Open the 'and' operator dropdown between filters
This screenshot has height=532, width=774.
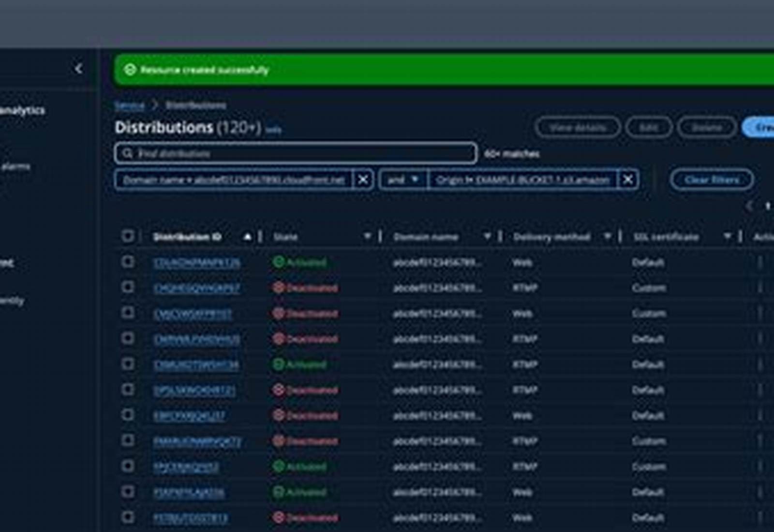point(403,180)
